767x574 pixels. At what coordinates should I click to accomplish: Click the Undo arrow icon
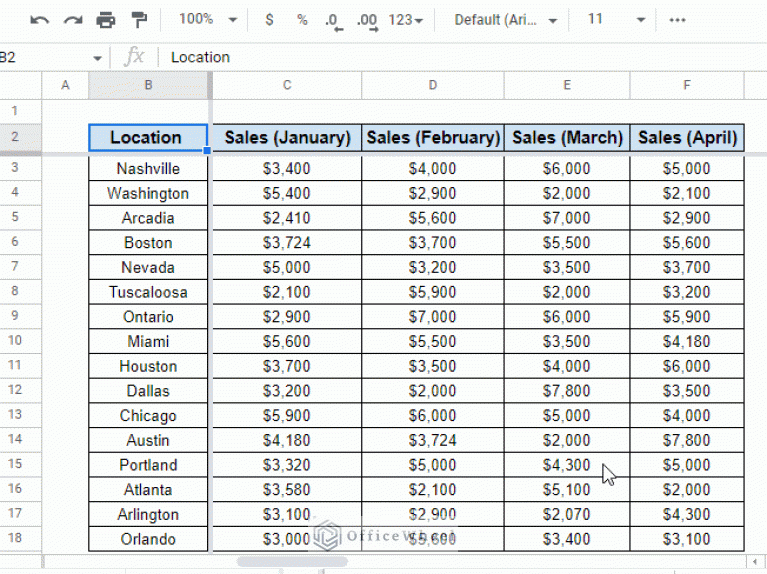click(x=39, y=20)
